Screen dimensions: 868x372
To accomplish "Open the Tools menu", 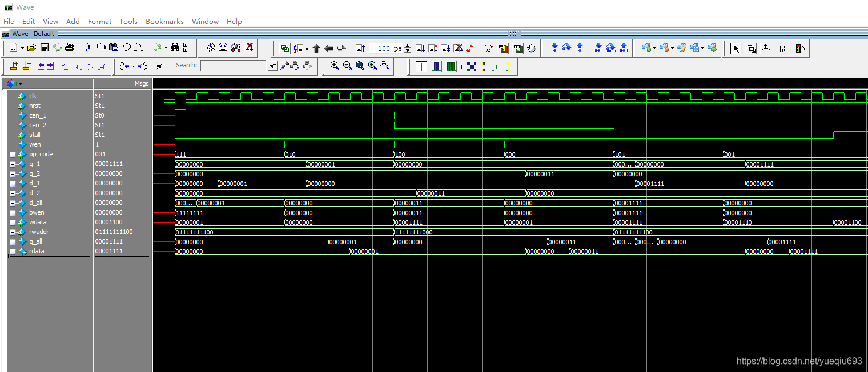I will coord(128,21).
